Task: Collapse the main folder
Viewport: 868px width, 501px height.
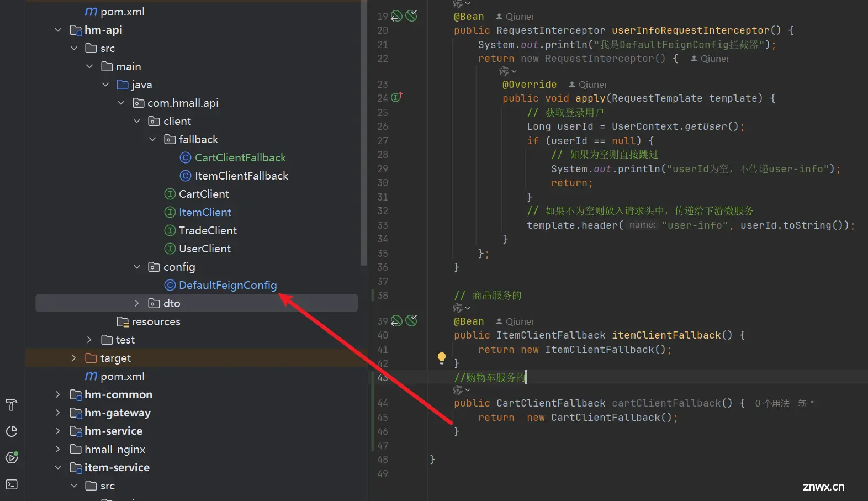Action: (89, 66)
